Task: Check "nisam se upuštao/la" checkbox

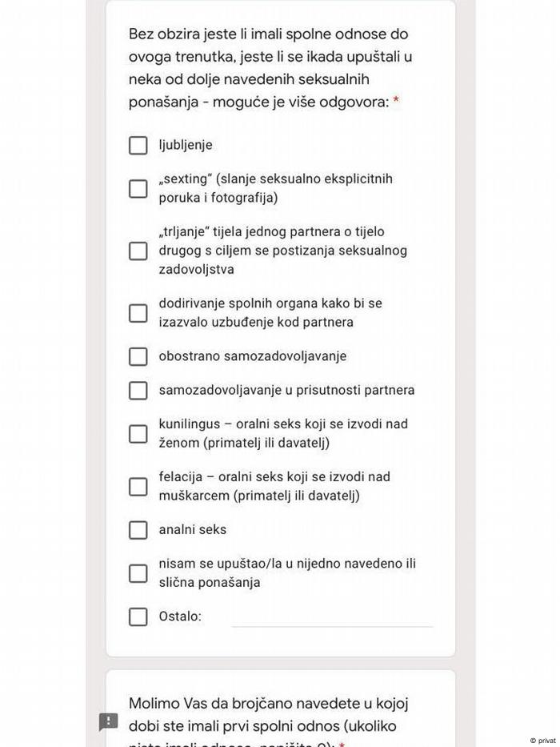Action: (x=138, y=573)
